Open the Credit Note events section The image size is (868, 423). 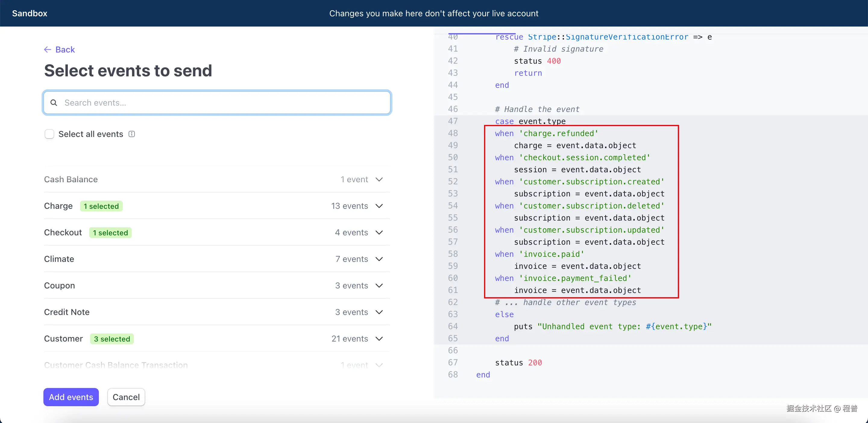(379, 312)
